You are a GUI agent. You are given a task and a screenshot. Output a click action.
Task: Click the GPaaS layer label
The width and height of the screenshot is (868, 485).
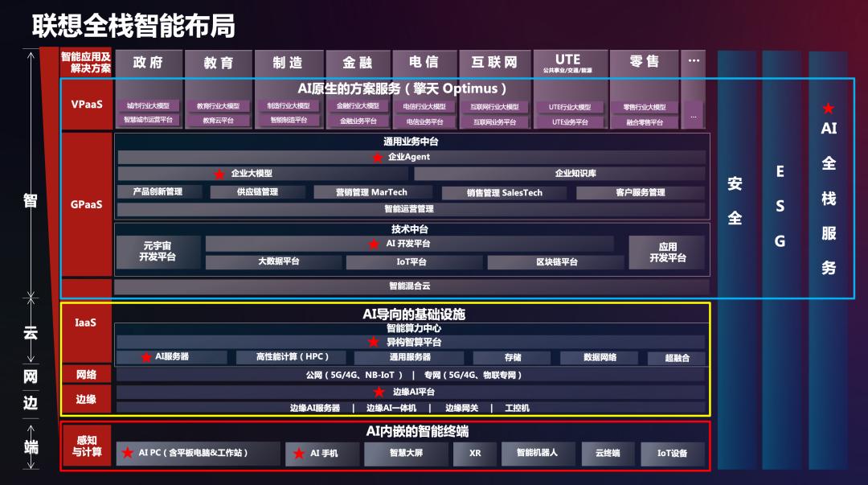pos(86,204)
